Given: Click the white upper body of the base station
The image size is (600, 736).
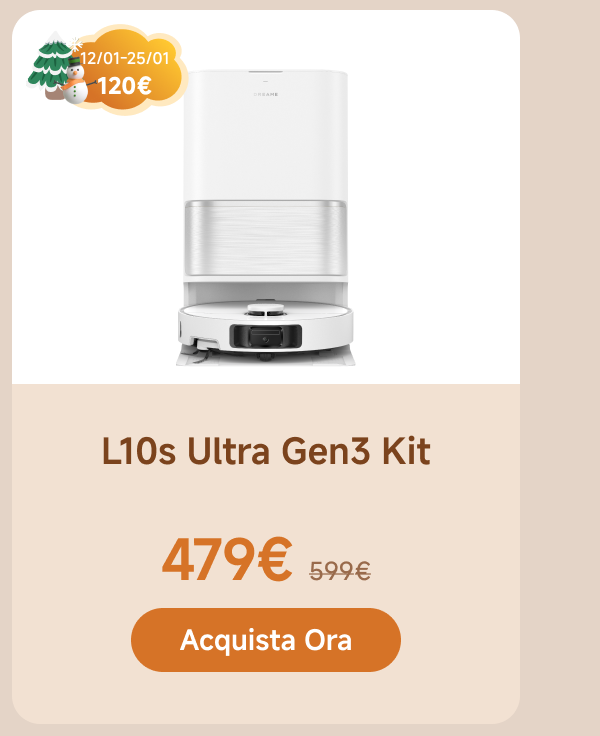Looking at the screenshot, I should pyautogui.click(x=266, y=136).
